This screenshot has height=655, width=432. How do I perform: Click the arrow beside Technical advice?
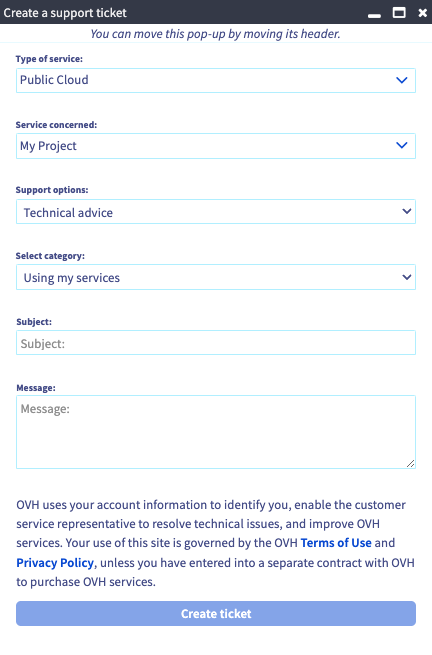coord(407,211)
